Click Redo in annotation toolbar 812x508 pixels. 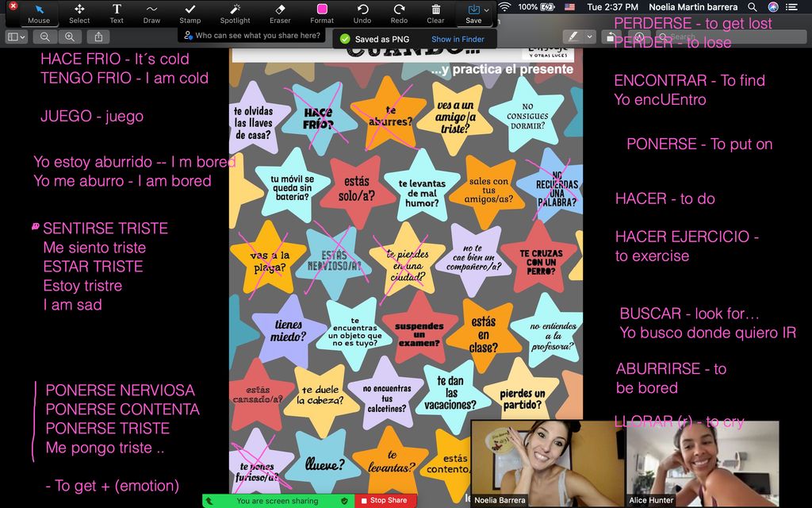point(400,13)
